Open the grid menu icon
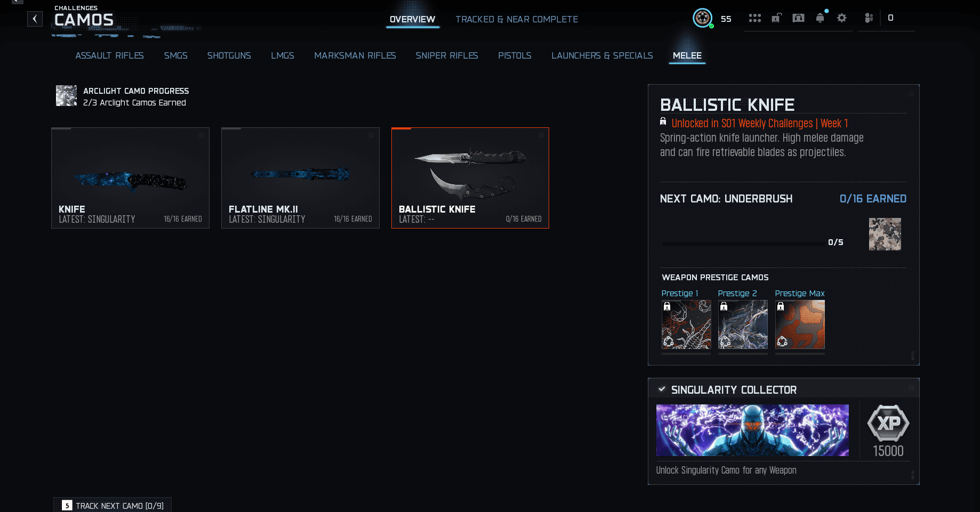This screenshot has width=980, height=512. point(754,18)
